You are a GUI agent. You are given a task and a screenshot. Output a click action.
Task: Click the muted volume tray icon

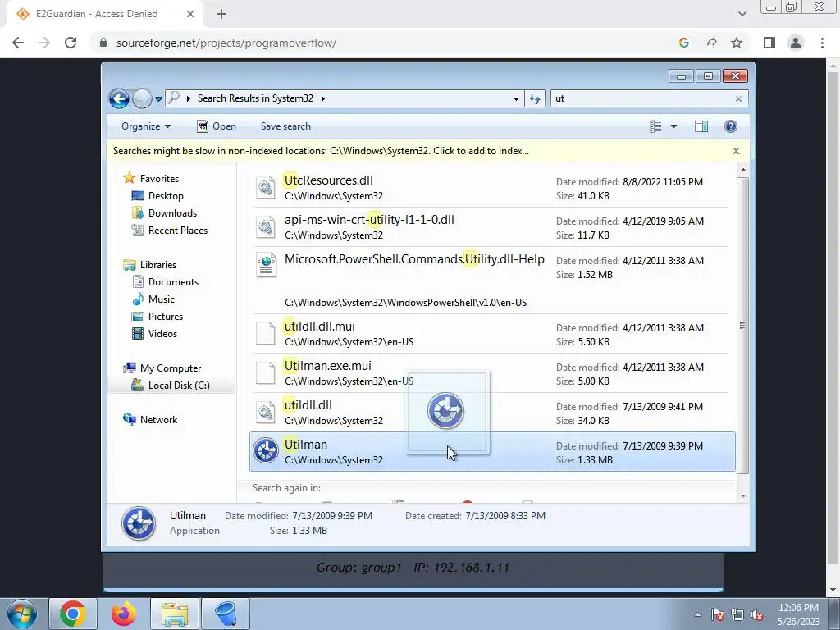point(757,614)
